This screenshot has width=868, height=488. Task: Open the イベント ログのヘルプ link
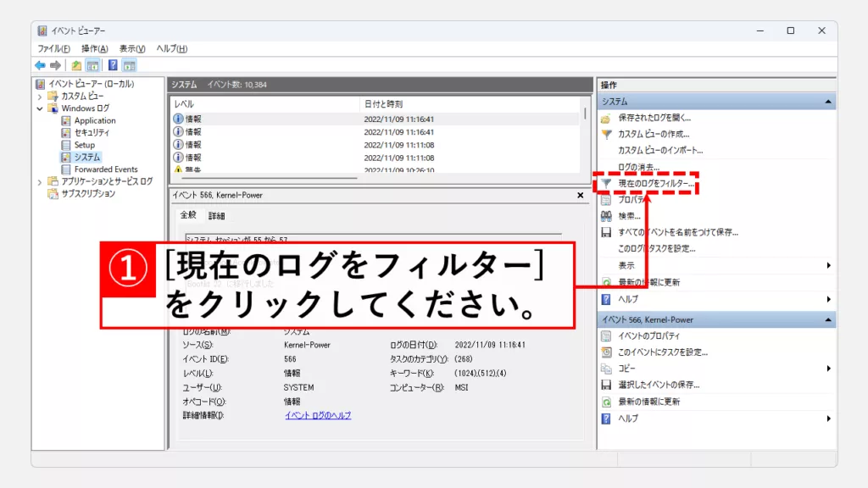tap(317, 415)
